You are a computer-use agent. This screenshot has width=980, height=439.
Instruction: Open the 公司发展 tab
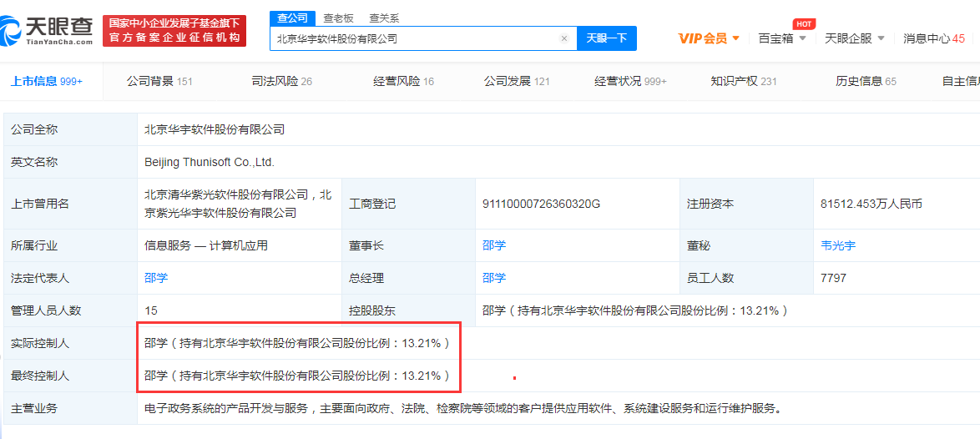pos(516,81)
